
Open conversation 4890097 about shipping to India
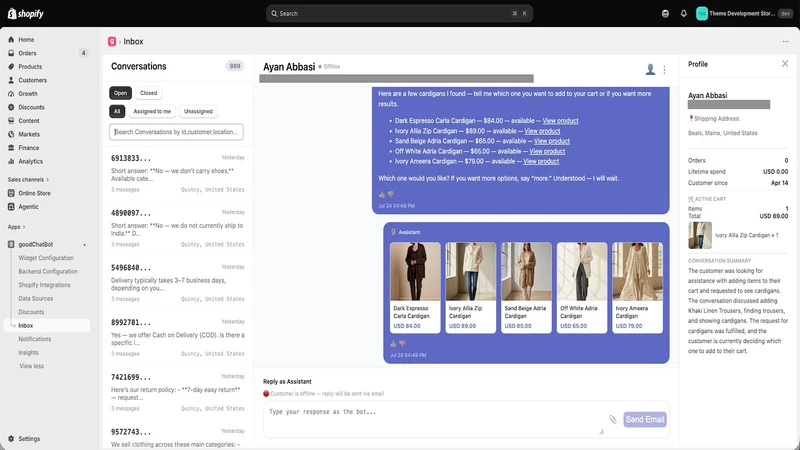178,228
